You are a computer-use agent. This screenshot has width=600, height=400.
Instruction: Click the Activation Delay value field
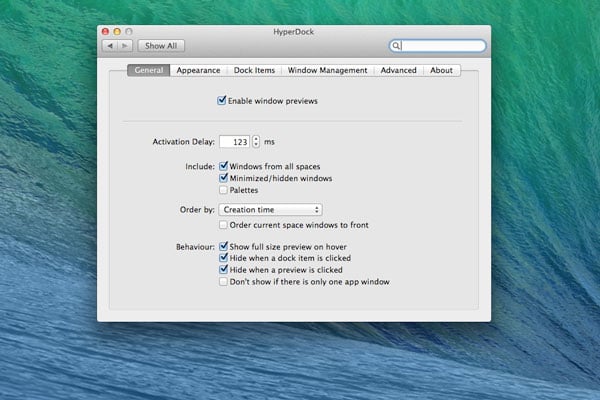pyautogui.click(x=235, y=142)
